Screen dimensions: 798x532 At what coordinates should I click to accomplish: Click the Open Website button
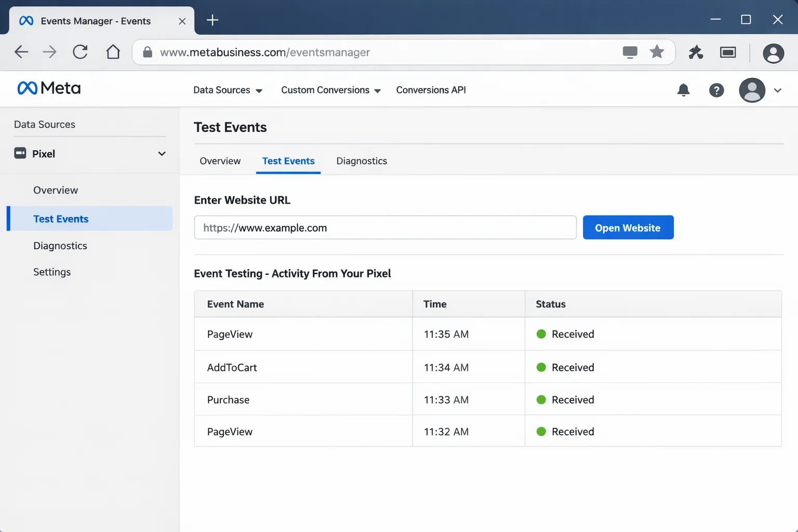click(x=628, y=227)
